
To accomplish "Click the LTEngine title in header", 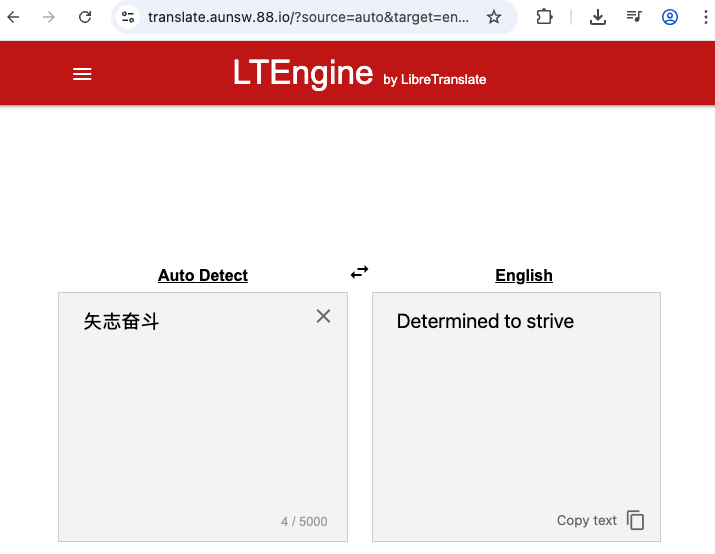I will coord(302,73).
